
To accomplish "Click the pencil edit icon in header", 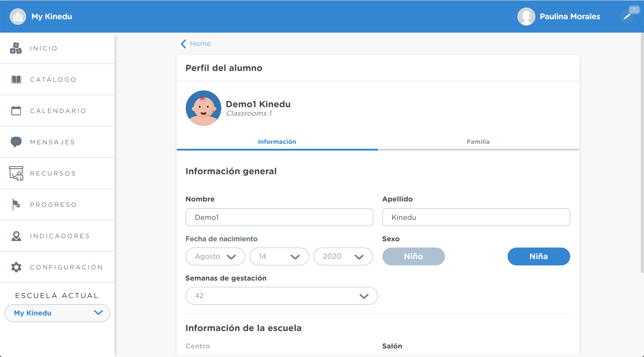I will (627, 17).
